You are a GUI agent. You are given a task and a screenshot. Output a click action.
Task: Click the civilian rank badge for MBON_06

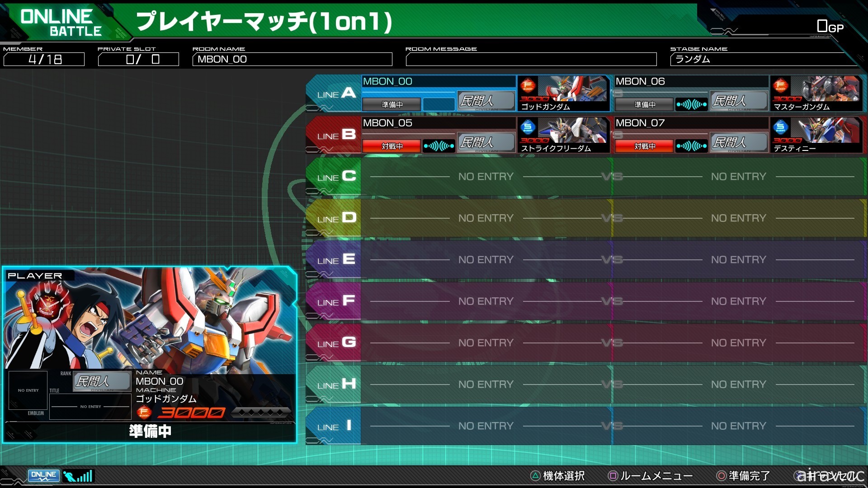(x=739, y=101)
